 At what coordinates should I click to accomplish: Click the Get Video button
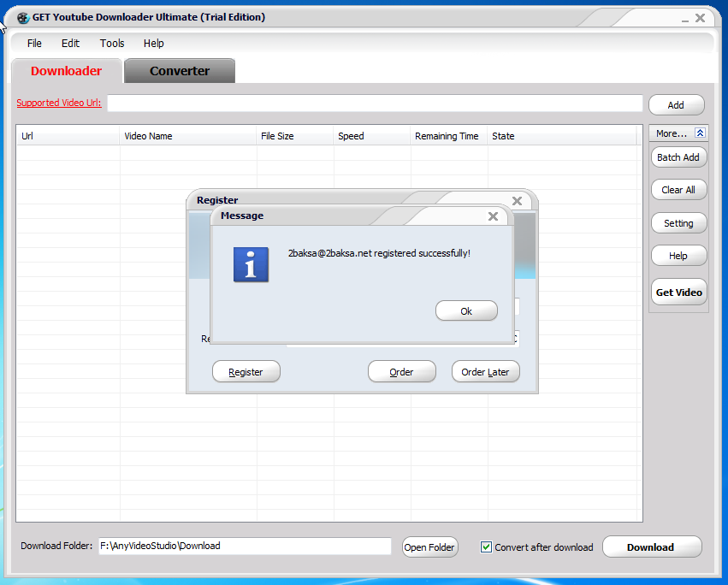point(678,292)
